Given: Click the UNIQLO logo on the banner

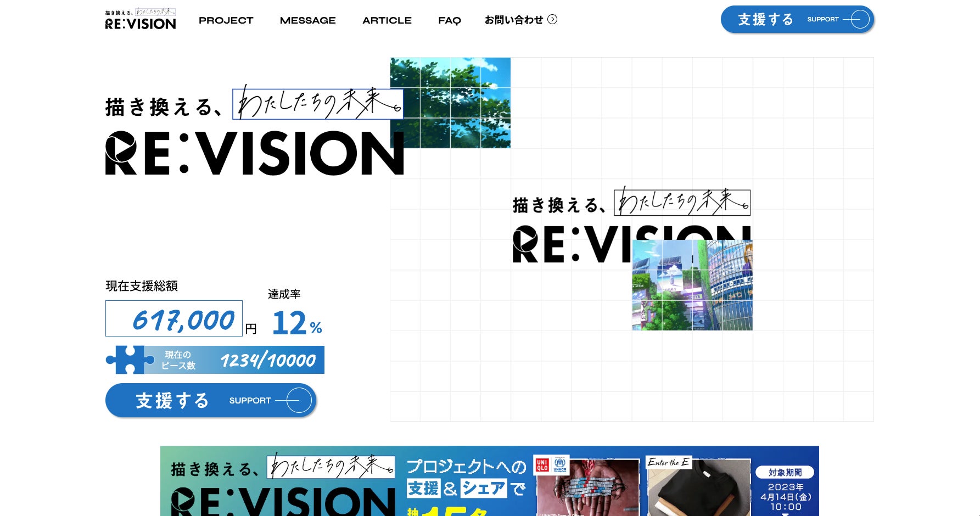Looking at the screenshot, I should pyautogui.click(x=542, y=465).
